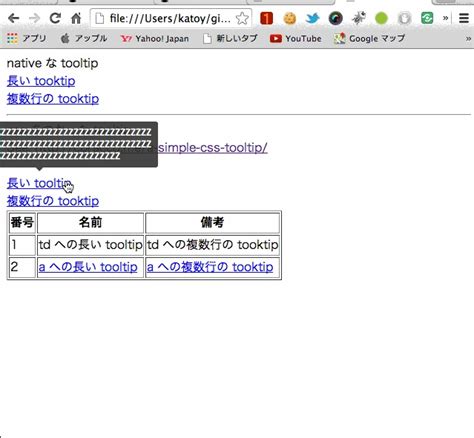The image size is (474, 438).
Task: Open the Twitter bird extension
Action: (313, 18)
